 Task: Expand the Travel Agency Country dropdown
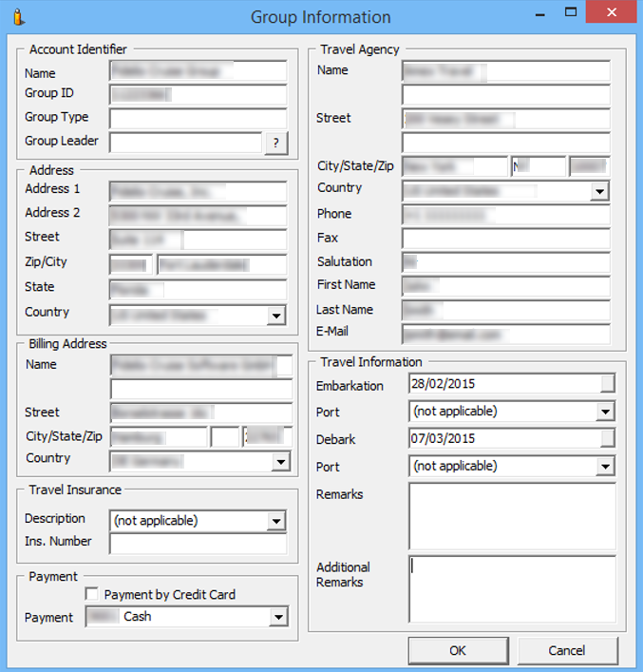(599, 191)
